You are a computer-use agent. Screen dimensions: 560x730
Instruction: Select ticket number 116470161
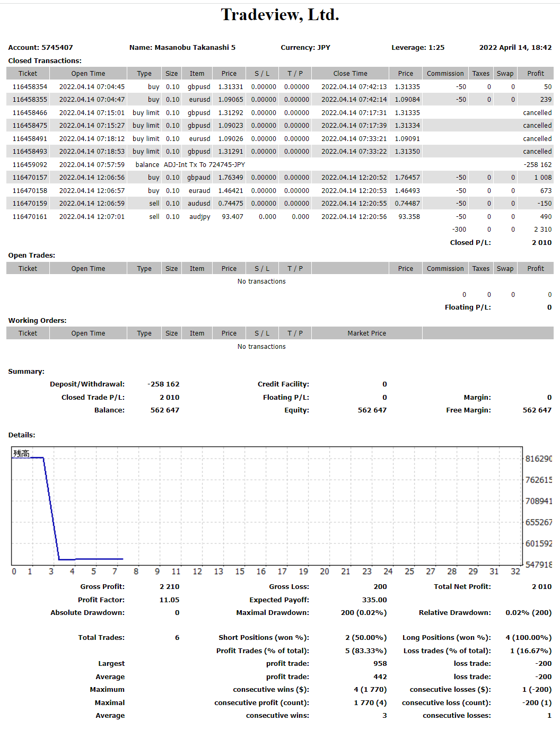30,217
